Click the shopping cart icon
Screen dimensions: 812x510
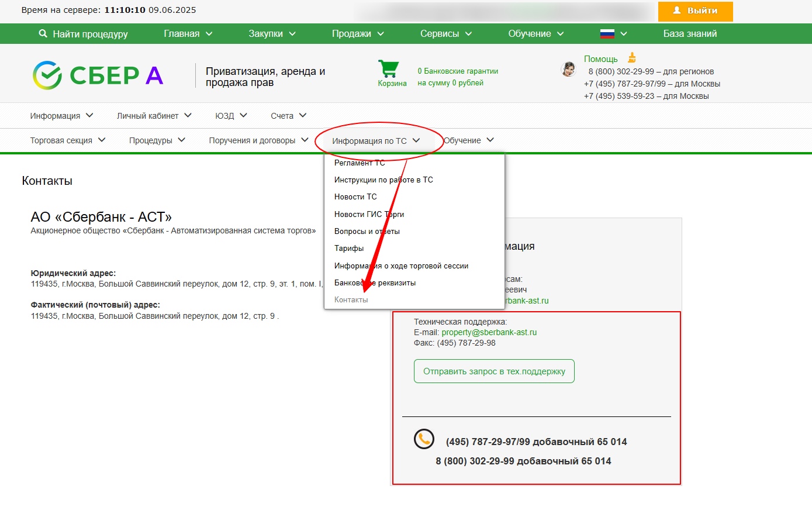tap(388, 68)
